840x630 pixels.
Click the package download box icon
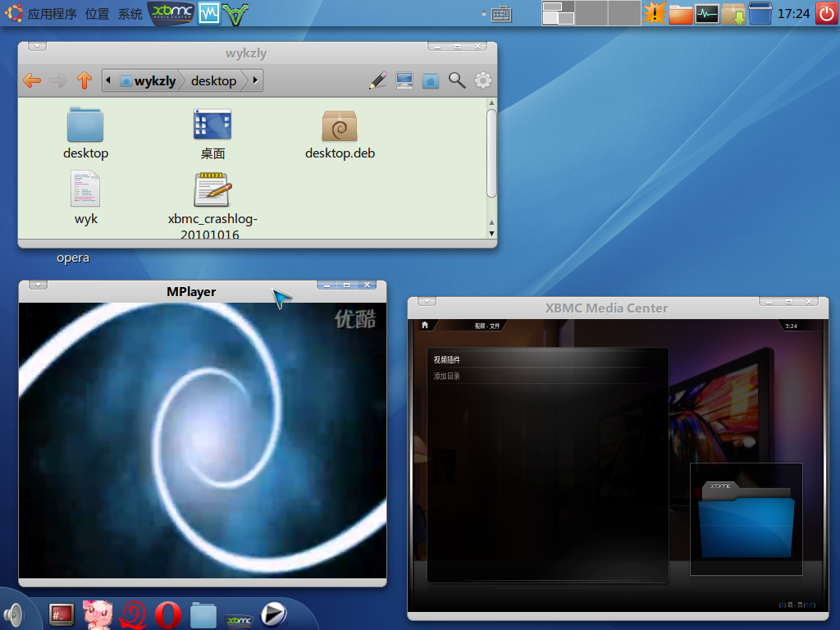(x=733, y=14)
